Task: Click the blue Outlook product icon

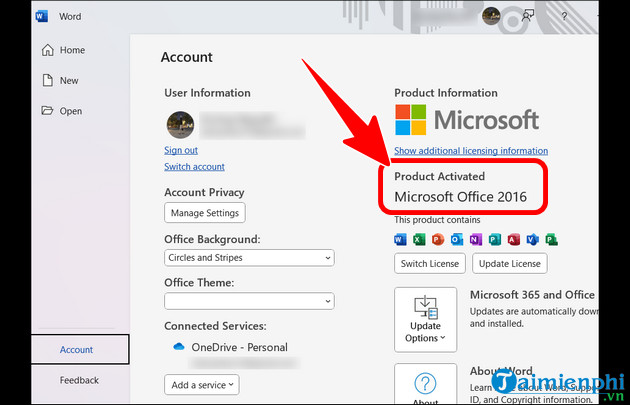Action: coord(457,240)
